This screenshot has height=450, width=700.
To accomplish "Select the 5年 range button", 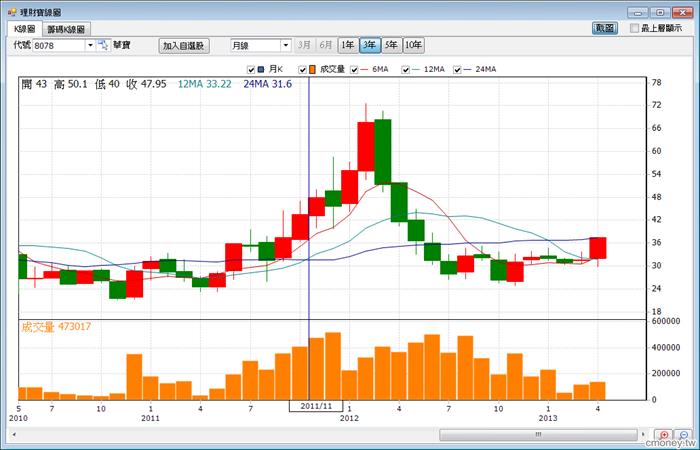I will (x=392, y=45).
